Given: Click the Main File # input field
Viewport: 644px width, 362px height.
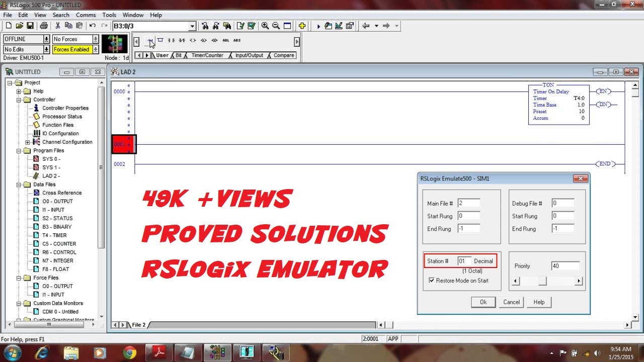Looking at the screenshot, I should click(468, 203).
